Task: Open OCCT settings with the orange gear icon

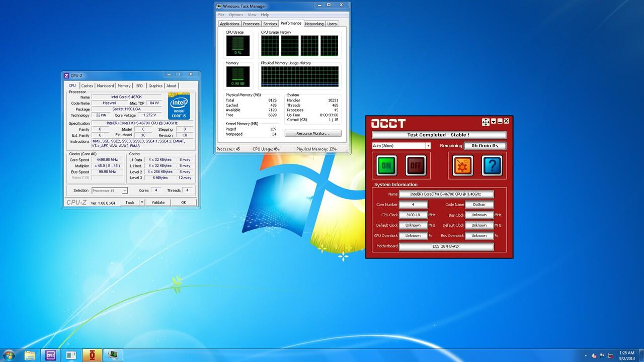Action: coord(463,165)
